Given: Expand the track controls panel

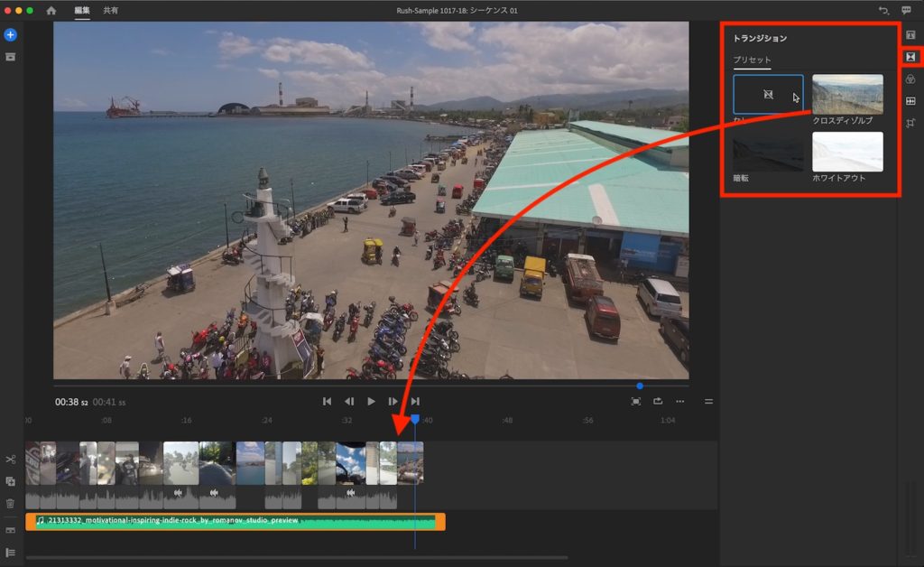Looking at the screenshot, I should pyautogui.click(x=10, y=552).
